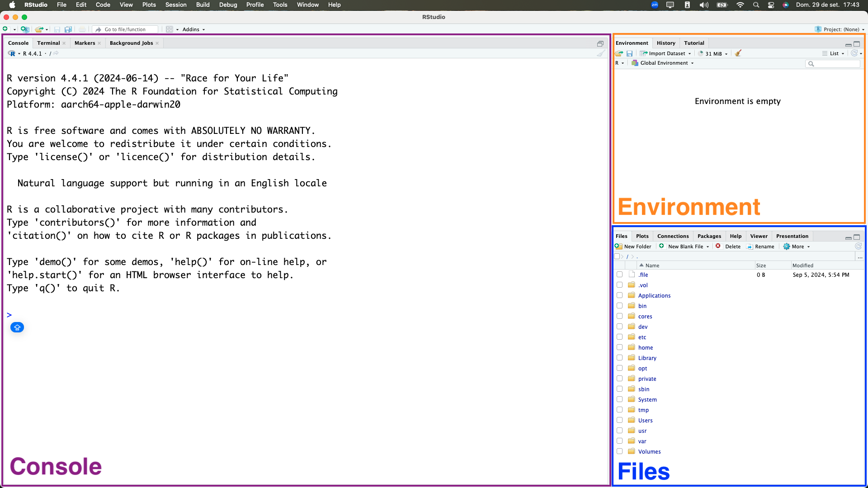Open Control Center in macOS menu bar
The image size is (868, 488).
pyautogui.click(x=771, y=5)
